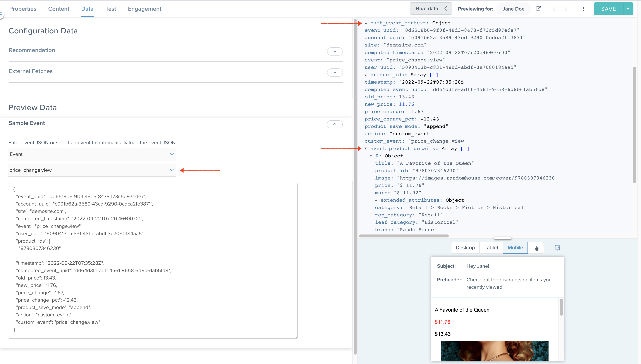Click the preview screenshot icon beside Mobile
Screen dimensions: 641x364
coord(558,248)
